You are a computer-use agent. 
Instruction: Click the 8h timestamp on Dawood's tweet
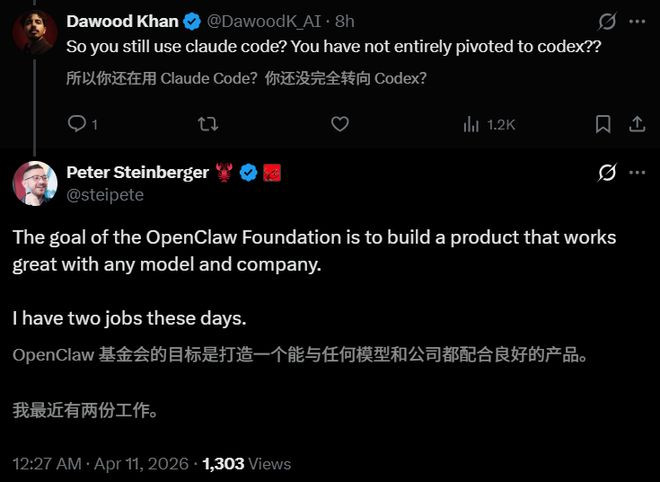coord(345,21)
